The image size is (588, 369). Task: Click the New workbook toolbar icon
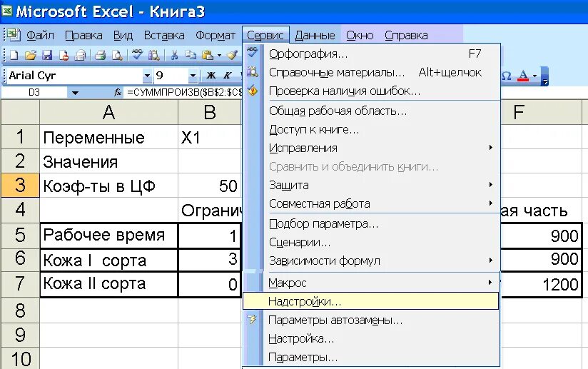point(14,55)
